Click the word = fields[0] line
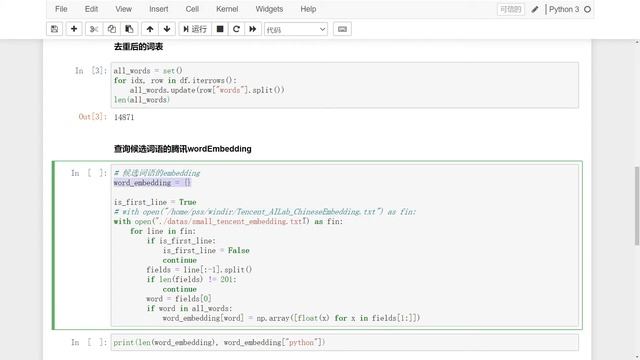 [179, 298]
